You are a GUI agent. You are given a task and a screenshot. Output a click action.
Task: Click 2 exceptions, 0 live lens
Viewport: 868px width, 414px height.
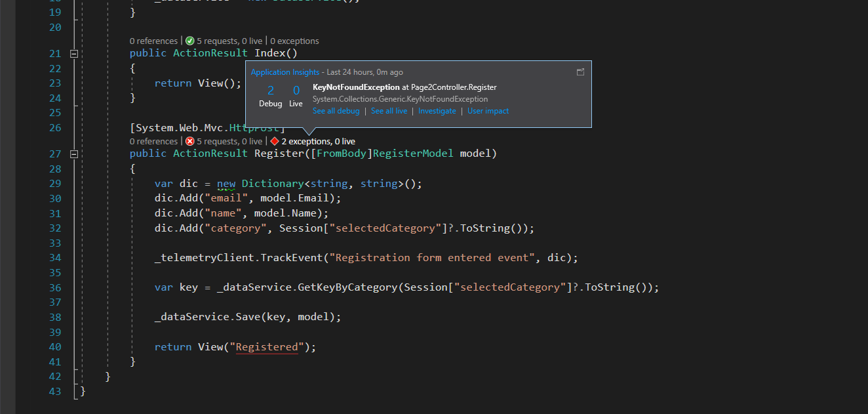point(318,141)
